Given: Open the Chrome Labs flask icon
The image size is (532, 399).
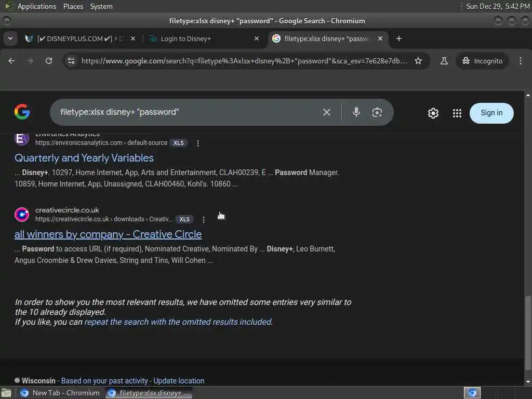Looking at the screenshot, I should 444,61.
